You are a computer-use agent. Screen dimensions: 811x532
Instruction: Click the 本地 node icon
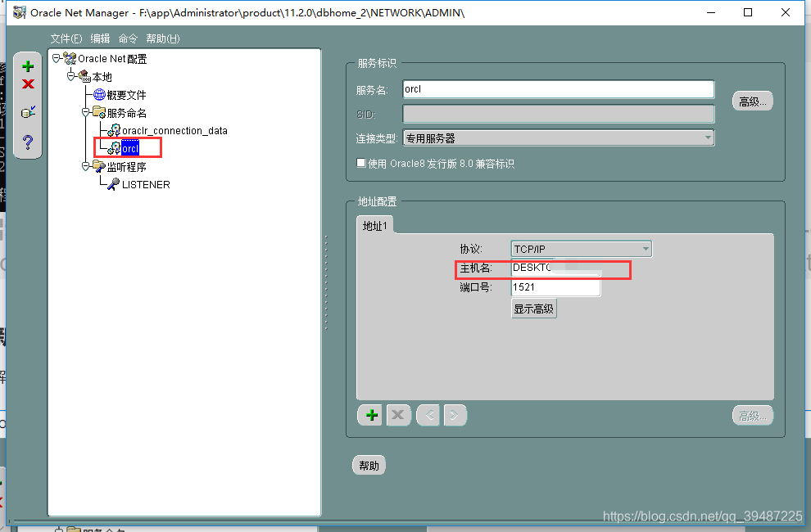pyautogui.click(x=84, y=76)
